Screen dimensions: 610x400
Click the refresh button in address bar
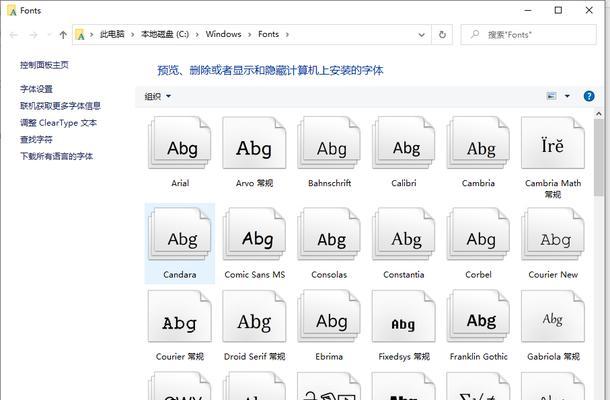coord(442,34)
